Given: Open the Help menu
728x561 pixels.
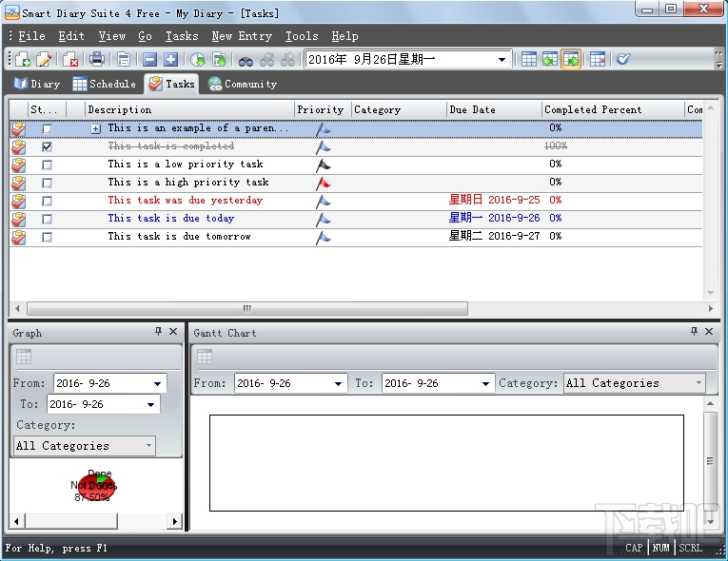Looking at the screenshot, I should (344, 36).
